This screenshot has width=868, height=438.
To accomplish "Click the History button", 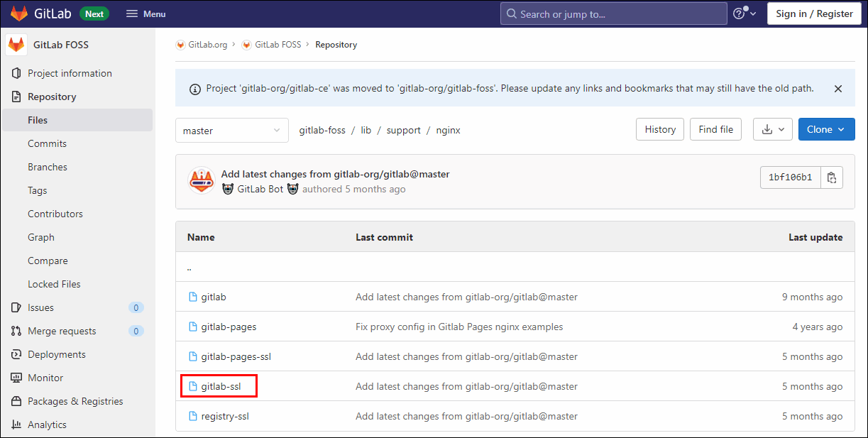I will tap(660, 129).
